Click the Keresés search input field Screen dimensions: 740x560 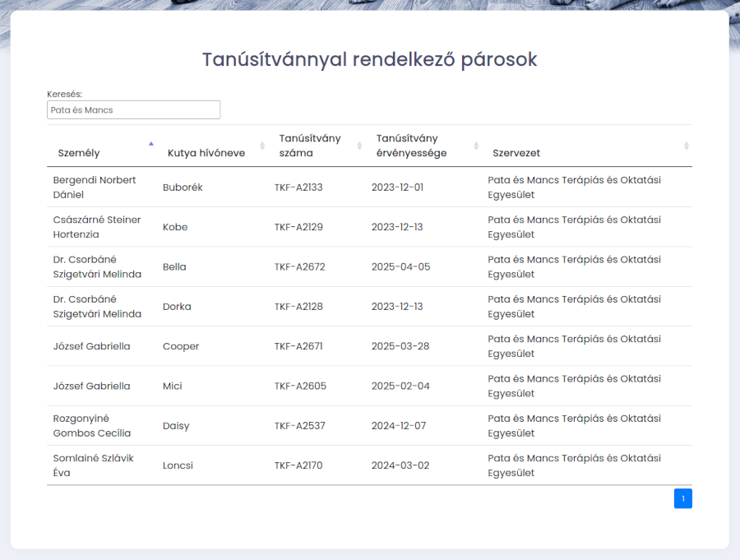133,110
